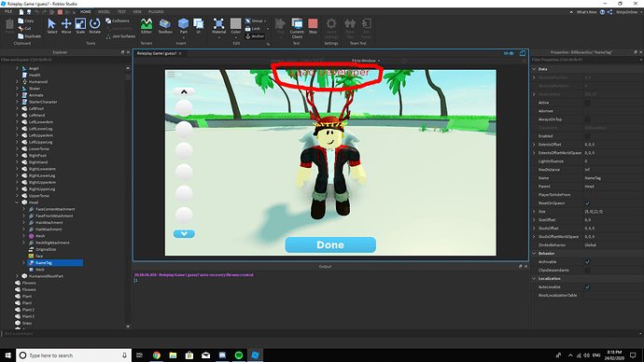
Task: Switch to the TEST ribbon tab
Action: coord(121,12)
